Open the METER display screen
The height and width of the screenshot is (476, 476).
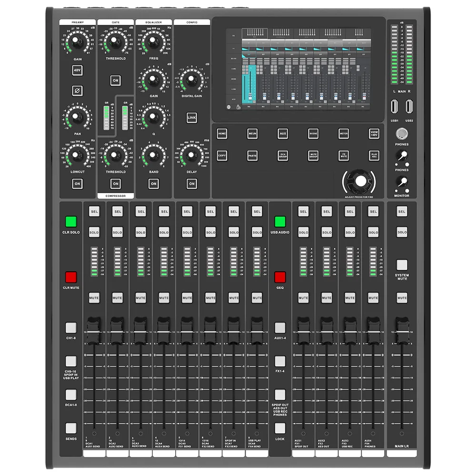[x=344, y=134]
